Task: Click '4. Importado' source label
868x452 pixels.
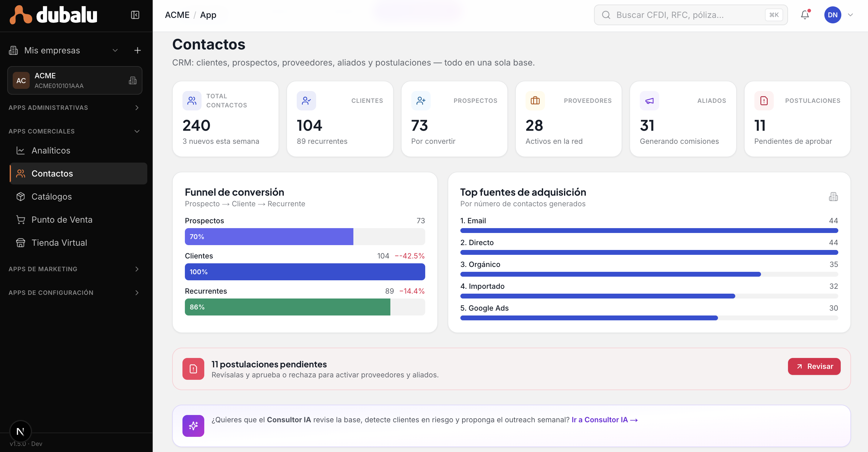Action: [482, 286]
